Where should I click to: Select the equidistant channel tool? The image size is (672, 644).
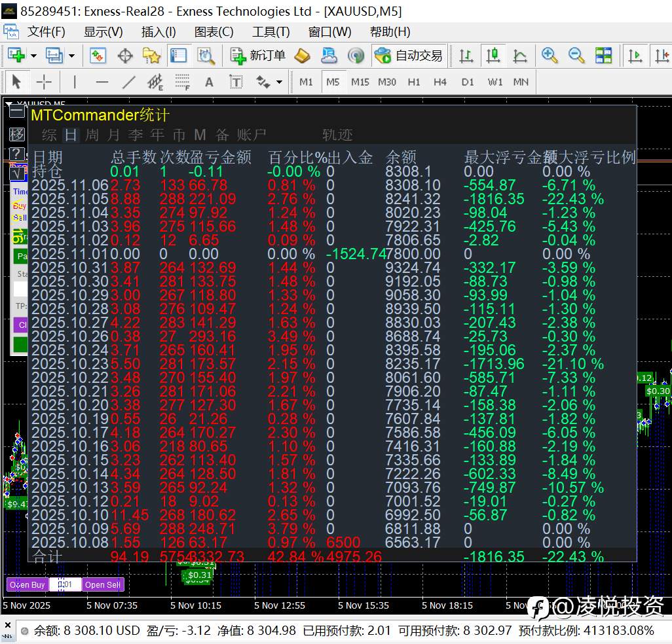point(155,82)
